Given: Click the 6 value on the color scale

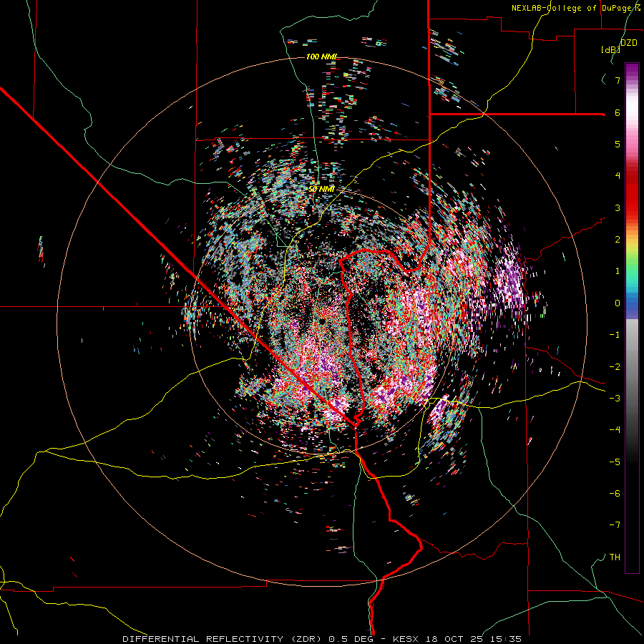Looking at the screenshot, I should point(618,112).
